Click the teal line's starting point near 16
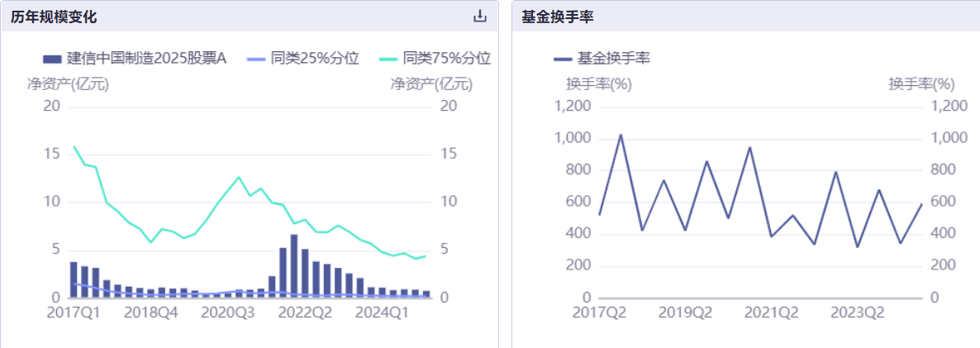Screen dimensions: 980x348 [x=74, y=146]
